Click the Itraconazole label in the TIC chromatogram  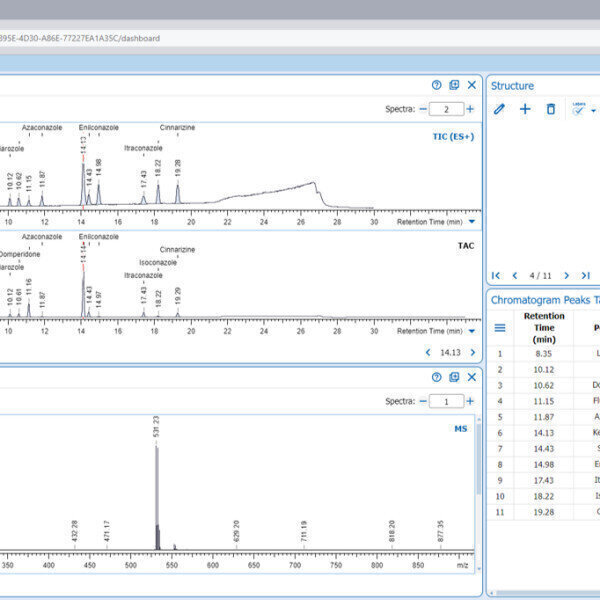[x=143, y=148]
